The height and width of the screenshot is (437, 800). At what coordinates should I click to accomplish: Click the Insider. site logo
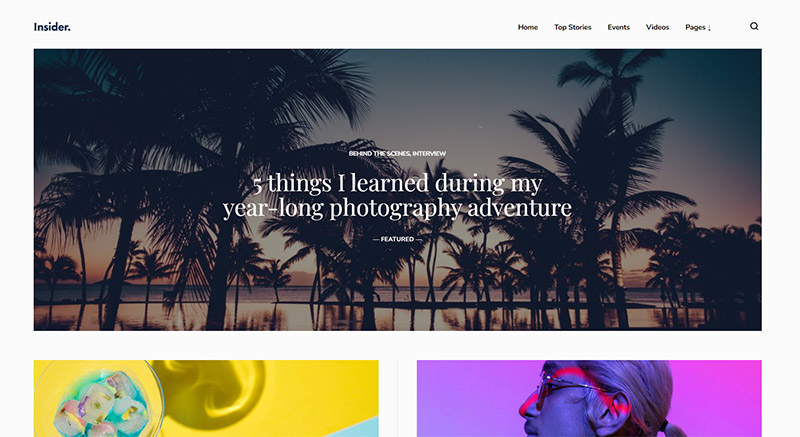(52, 27)
